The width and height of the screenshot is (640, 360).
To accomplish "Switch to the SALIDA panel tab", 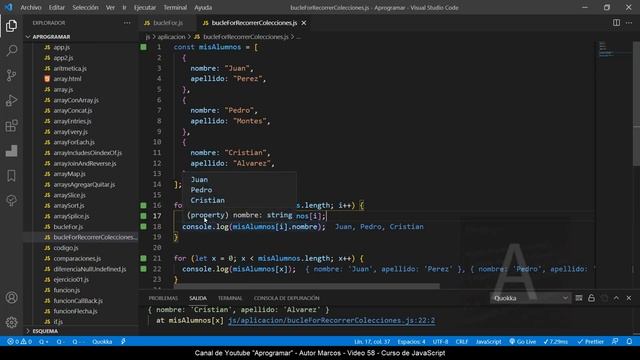I will (198, 298).
